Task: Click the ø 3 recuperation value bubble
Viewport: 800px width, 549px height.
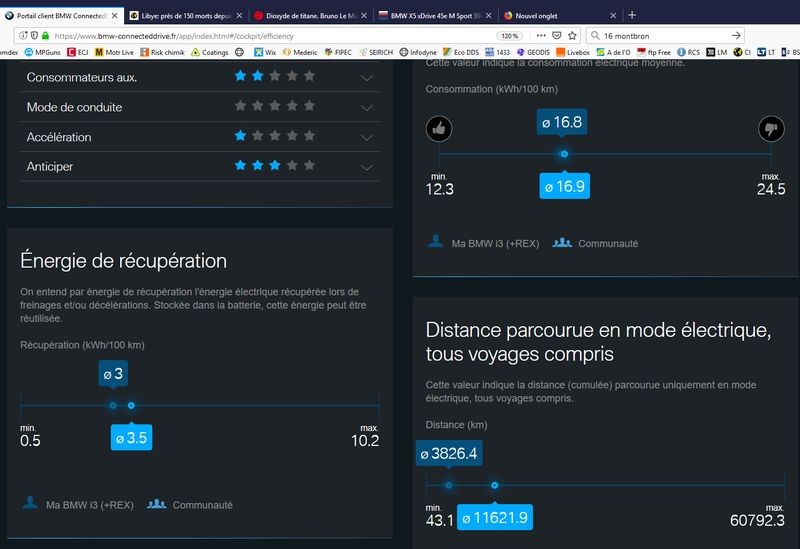Action: 113,373
